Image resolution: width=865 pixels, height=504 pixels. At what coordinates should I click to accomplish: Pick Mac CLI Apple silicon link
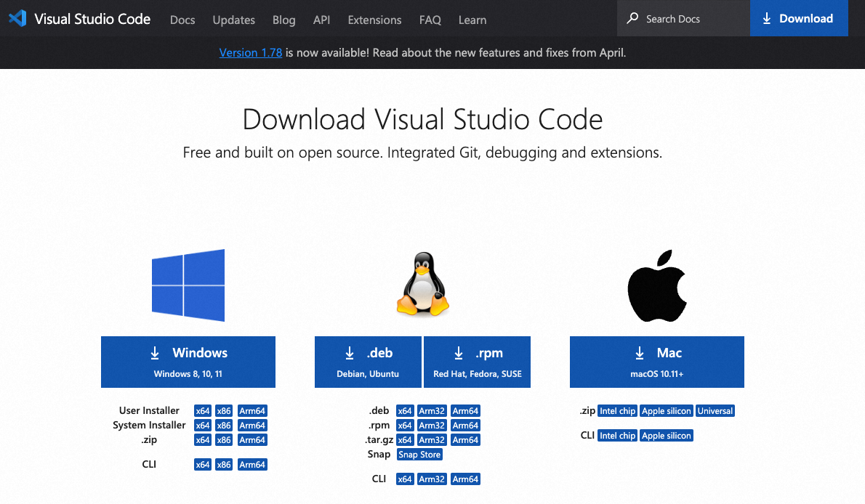coord(667,436)
